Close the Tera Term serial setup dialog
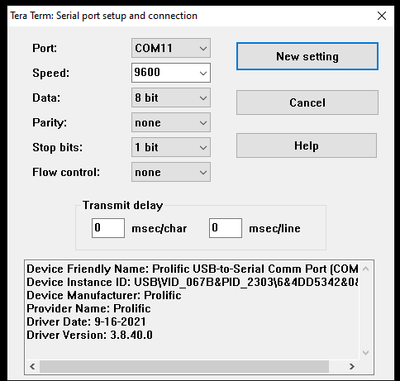The width and height of the screenshot is (400, 381). pos(382,16)
